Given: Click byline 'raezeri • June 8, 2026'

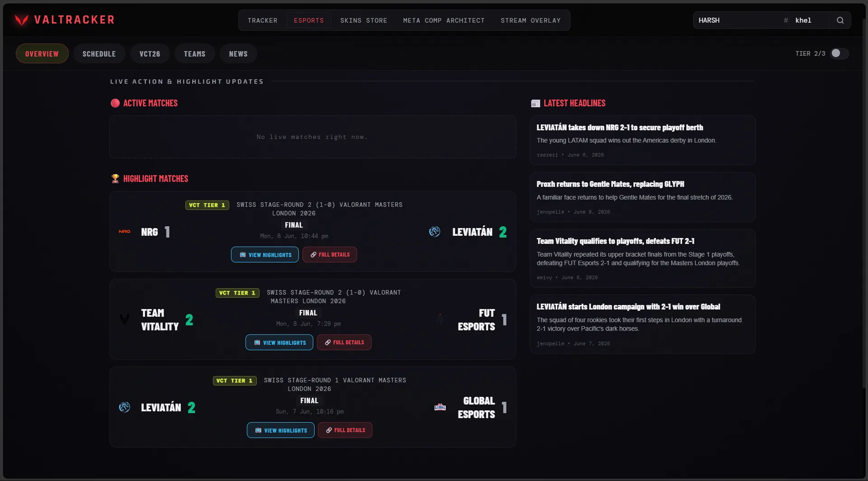Looking at the screenshot, I should click(570, 155).
